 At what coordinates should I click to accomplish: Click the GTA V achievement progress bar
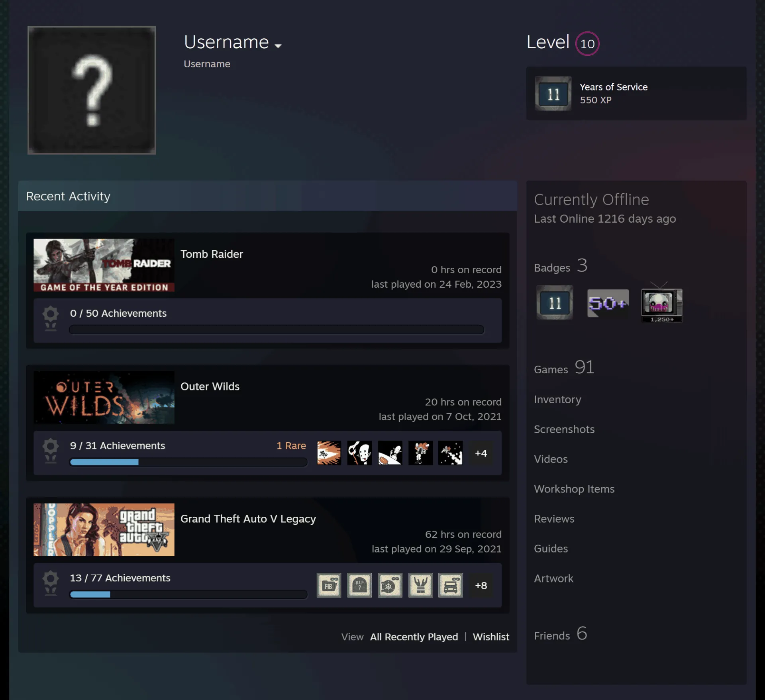point(188,594)
